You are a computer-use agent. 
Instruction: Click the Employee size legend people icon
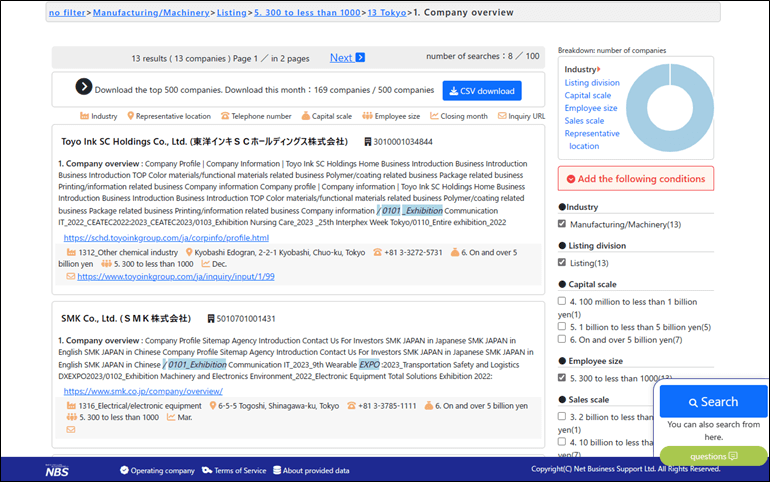pos(367,116)
